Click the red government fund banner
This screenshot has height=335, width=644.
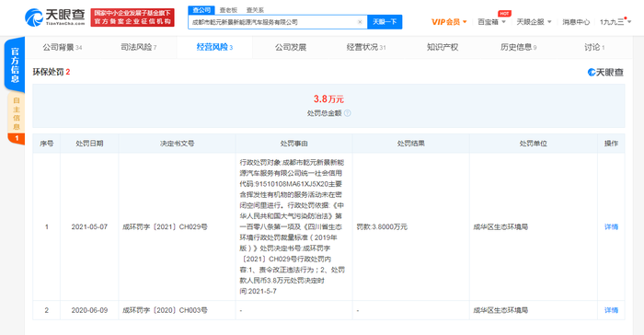click(x=132, y=17)
